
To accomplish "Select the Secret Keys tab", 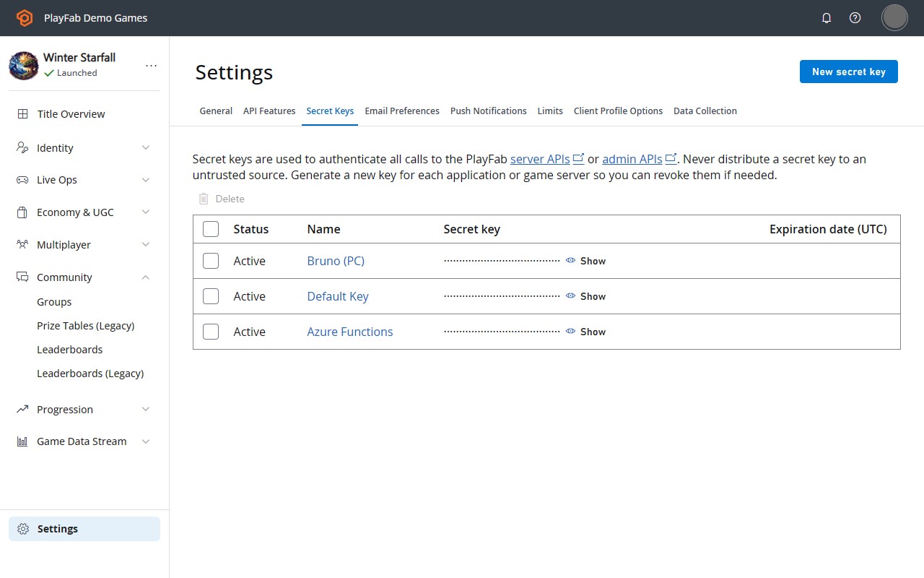I will (330, 111).
